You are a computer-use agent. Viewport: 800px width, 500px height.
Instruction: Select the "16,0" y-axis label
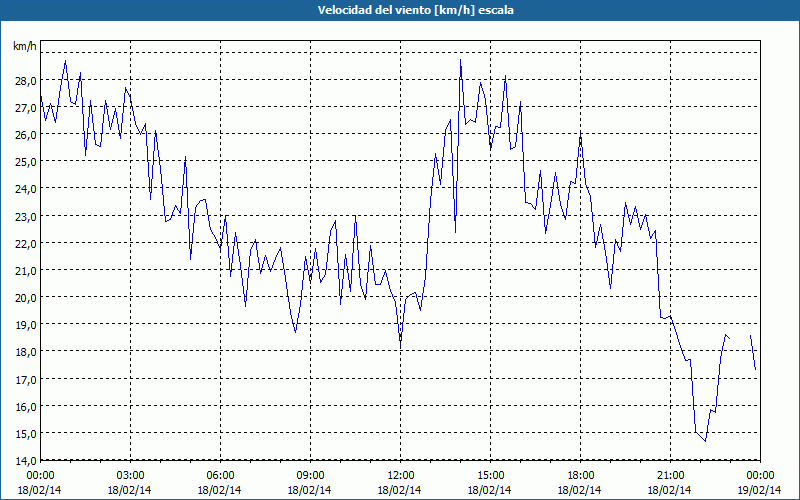(27, 406)
